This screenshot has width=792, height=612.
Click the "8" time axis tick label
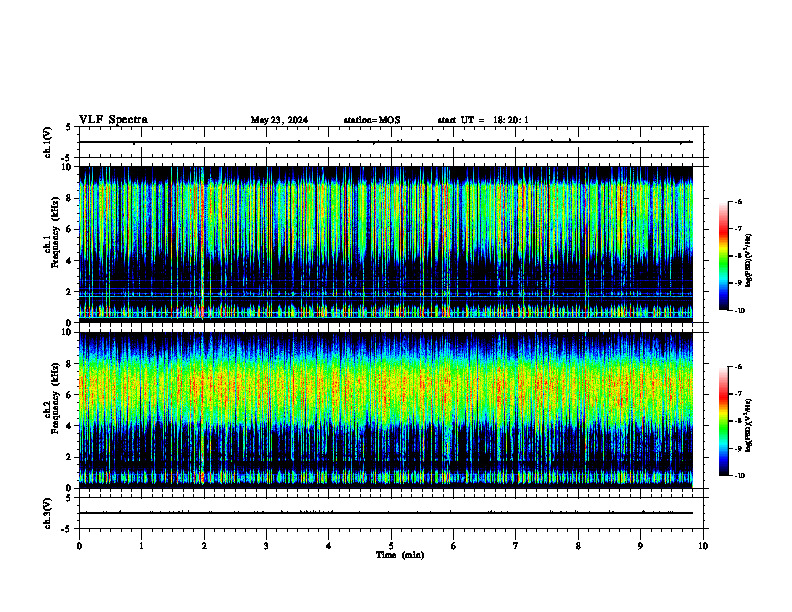578,546
